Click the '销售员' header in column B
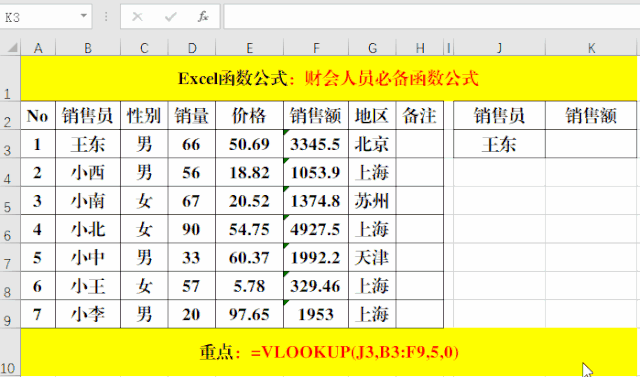640x377 pixels. pyautogui.click(x=88, y=115)
